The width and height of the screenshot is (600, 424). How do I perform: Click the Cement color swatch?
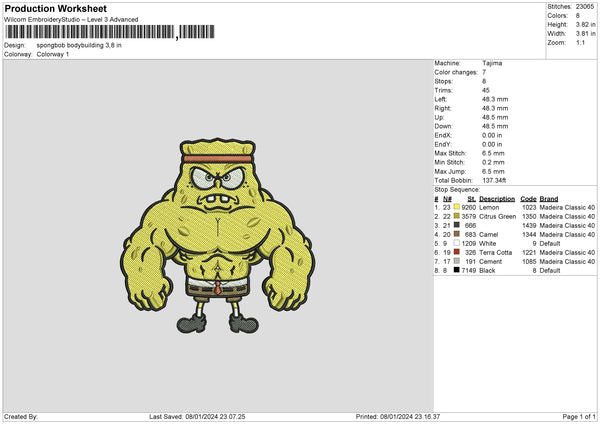457,261
